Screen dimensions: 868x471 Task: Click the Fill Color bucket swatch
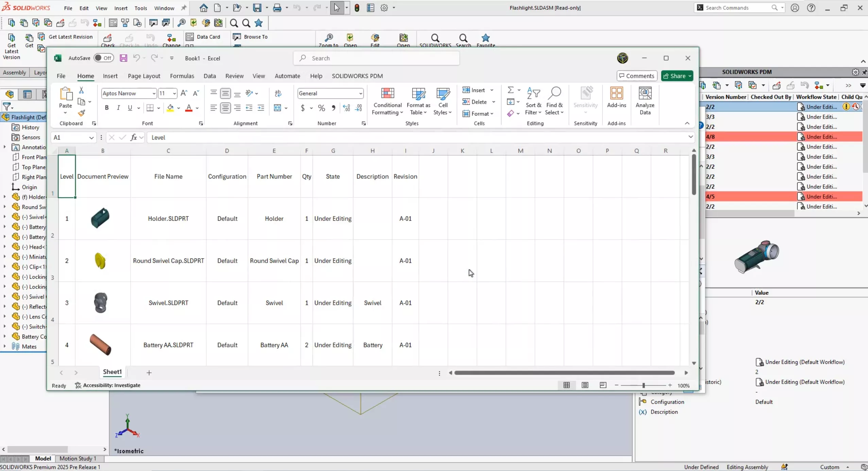point(170,108)
